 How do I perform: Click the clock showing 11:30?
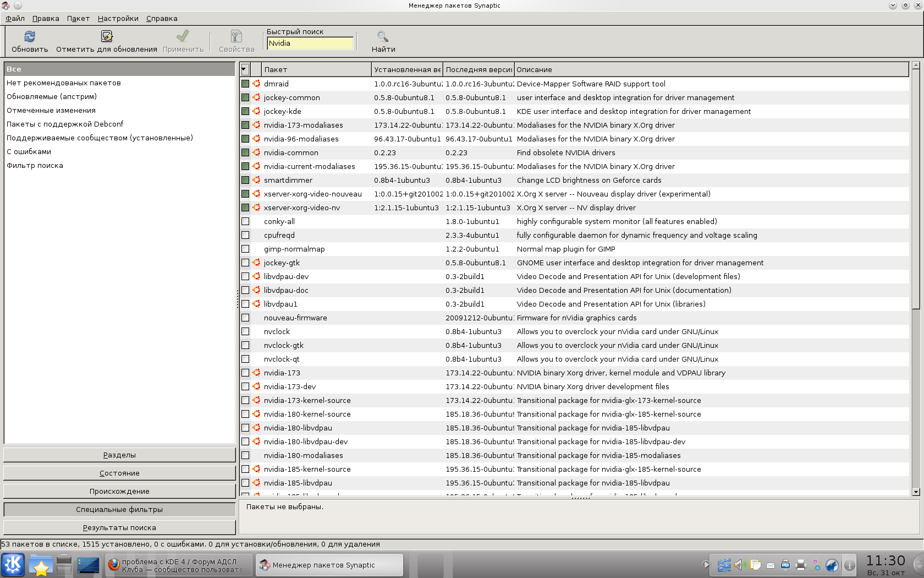click(886, 560)
